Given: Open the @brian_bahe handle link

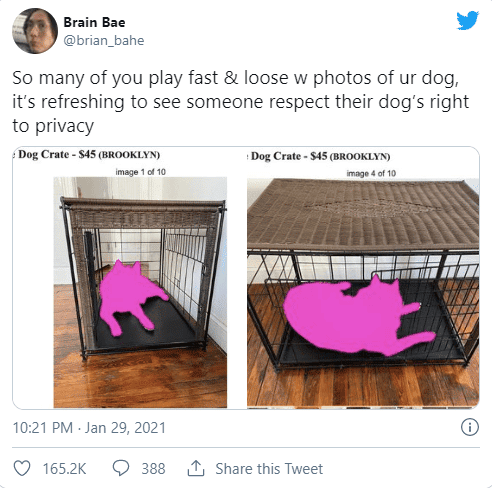Looking at the screenshot, I should [x=104, y=41].
